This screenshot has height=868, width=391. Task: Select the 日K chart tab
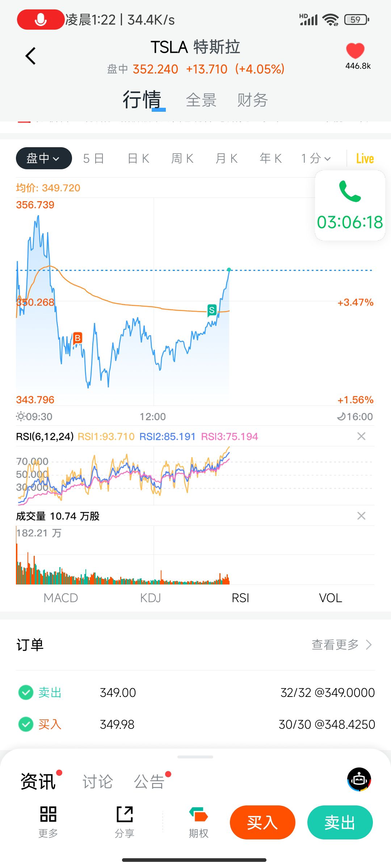(x=138, y=158)
